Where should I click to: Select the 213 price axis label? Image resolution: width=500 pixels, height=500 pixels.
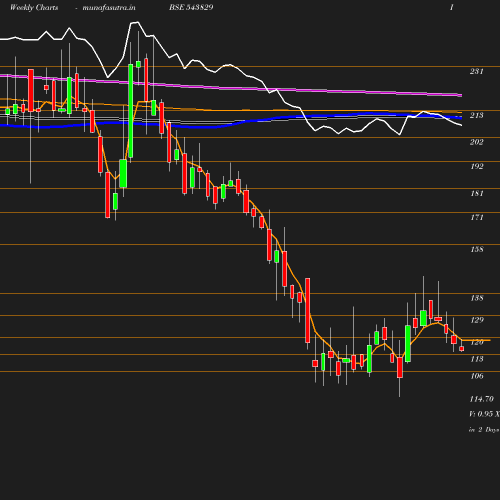coord(477,115)
